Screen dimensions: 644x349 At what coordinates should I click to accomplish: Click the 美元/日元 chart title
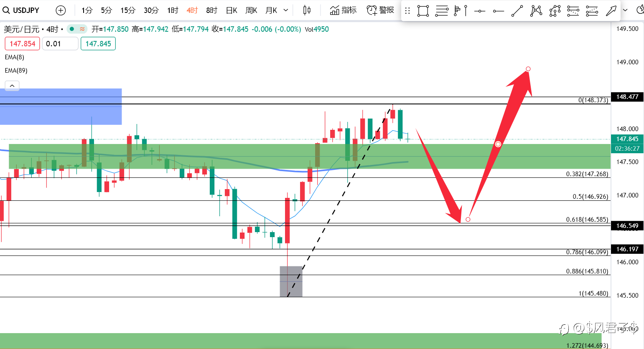pyautogui.click(x=21, y=29)
